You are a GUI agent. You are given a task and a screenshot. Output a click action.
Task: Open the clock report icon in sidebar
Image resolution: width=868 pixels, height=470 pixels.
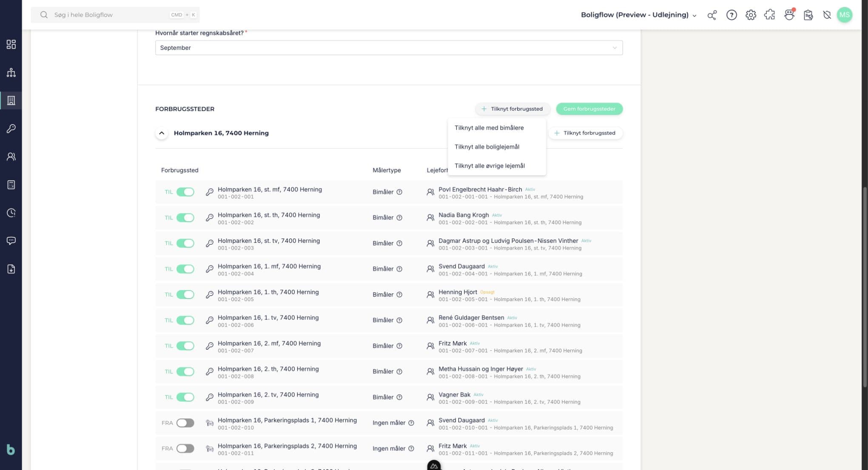click(x=11, y=213)
